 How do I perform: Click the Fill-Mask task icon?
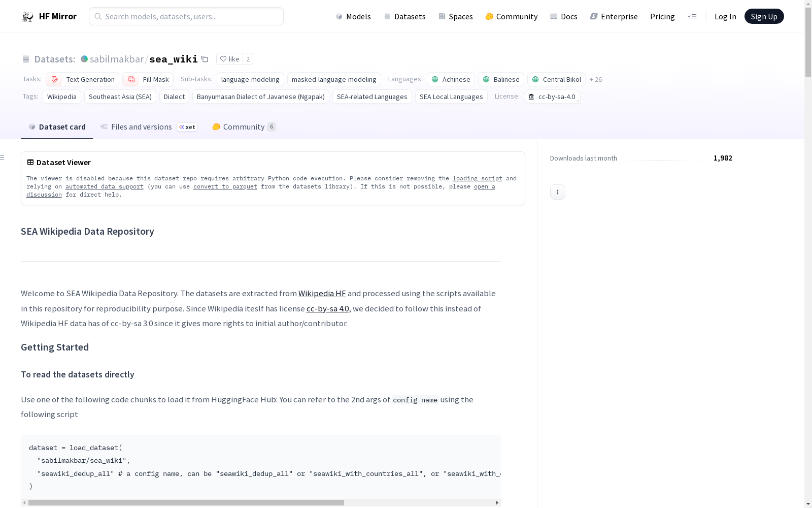[131, 79]
